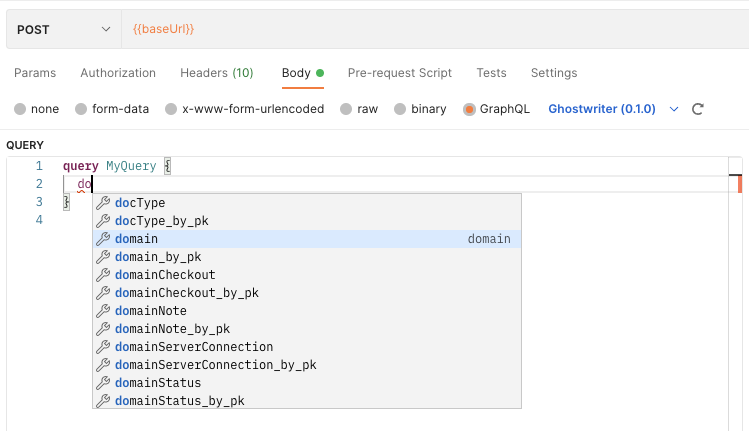
Task: Open the Ghostwriter (0.1.0) schema selector
Action: (x=602, y=109)
